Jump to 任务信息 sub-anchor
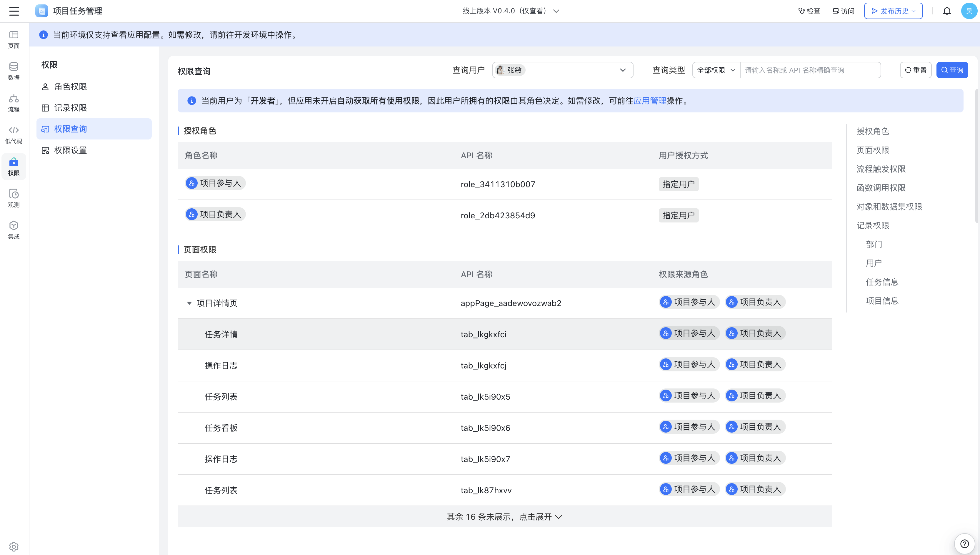 click(x=882, y=282)
